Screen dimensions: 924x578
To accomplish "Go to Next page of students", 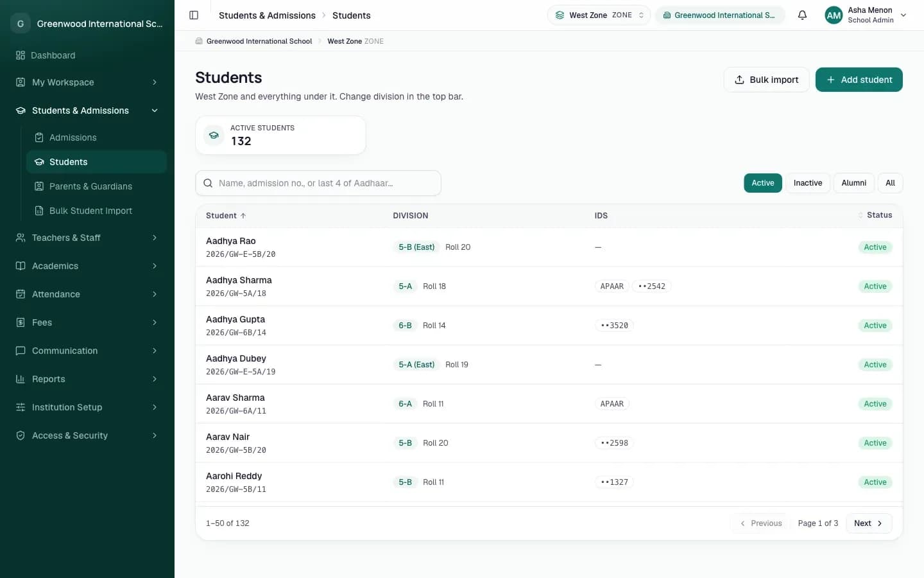I will 869,523.
